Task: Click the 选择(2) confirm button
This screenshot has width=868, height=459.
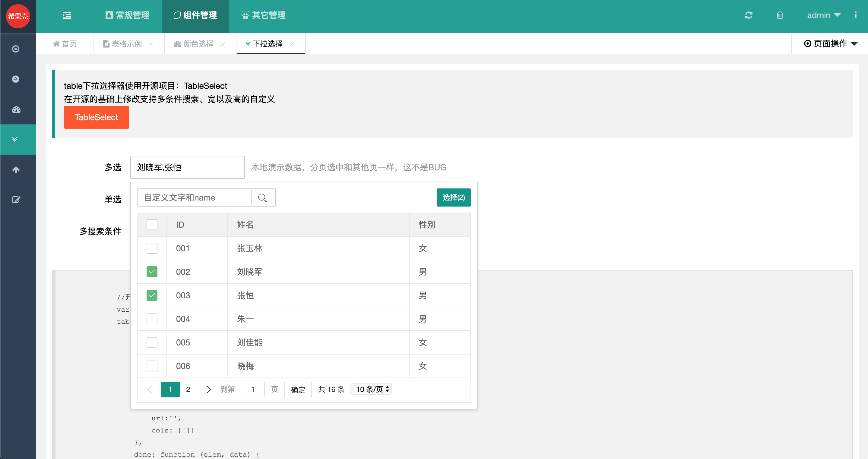Action: coord(453,197)
